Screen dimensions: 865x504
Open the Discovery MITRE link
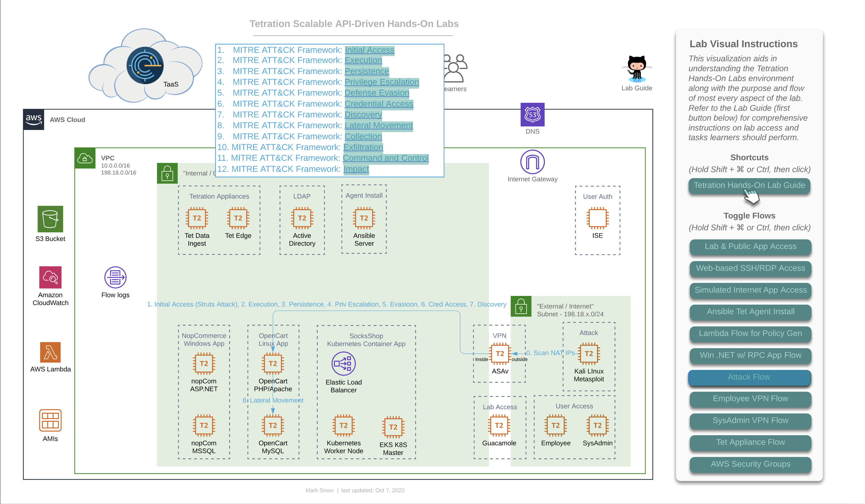[363, 115]
